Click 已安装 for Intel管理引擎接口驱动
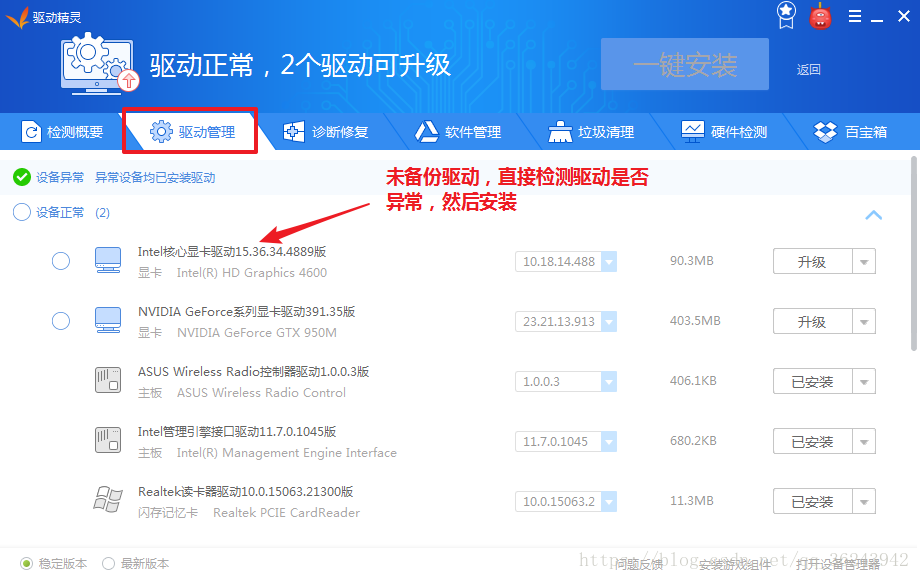 813,442
